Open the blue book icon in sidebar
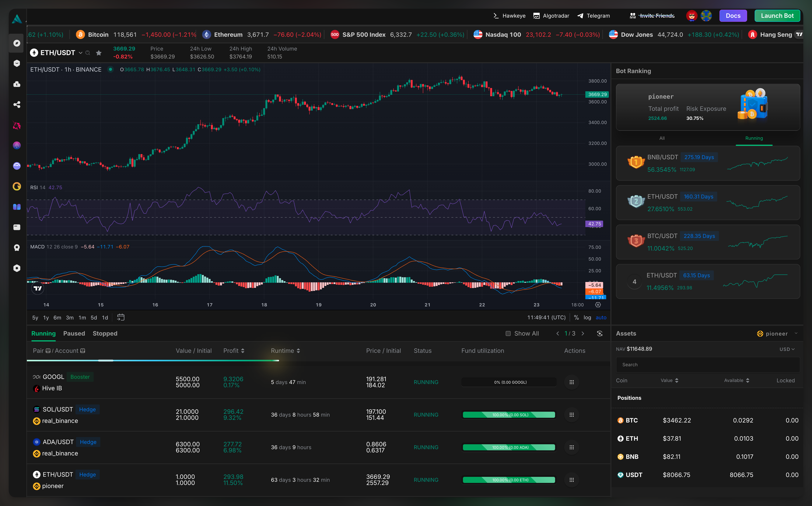 pos(17,207)
